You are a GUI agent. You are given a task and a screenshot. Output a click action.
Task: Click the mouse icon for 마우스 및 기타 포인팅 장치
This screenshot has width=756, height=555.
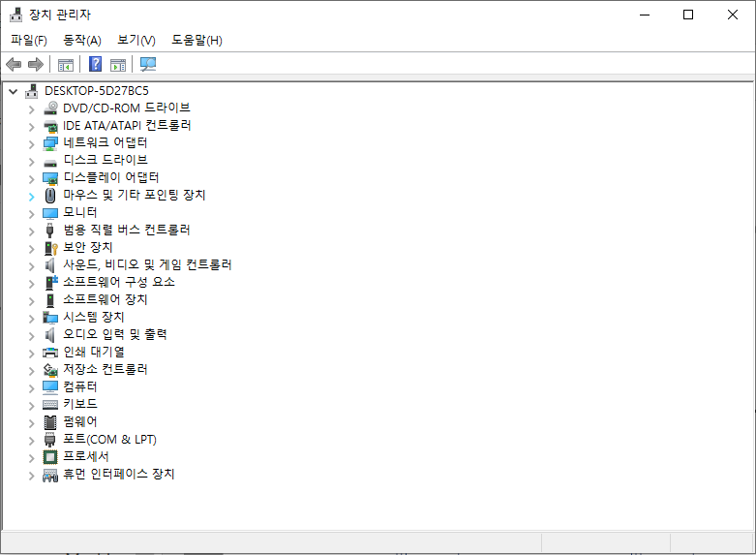tap(50, 196)
